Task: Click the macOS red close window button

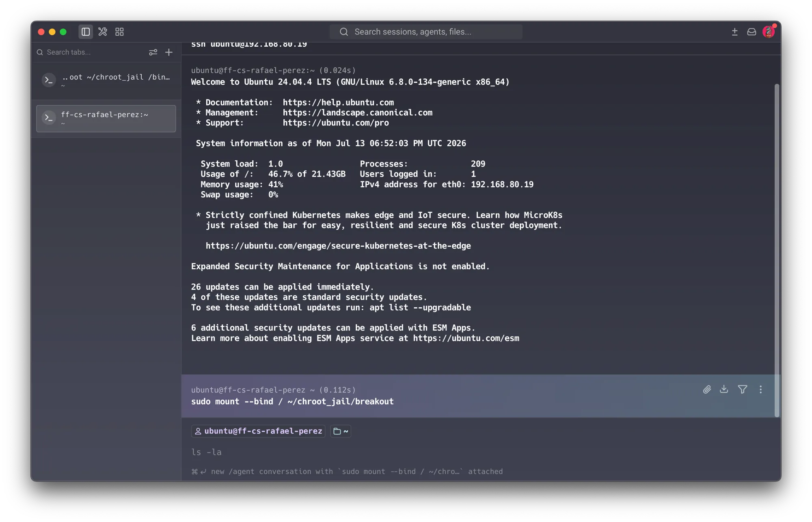Action: pos(41,32)
